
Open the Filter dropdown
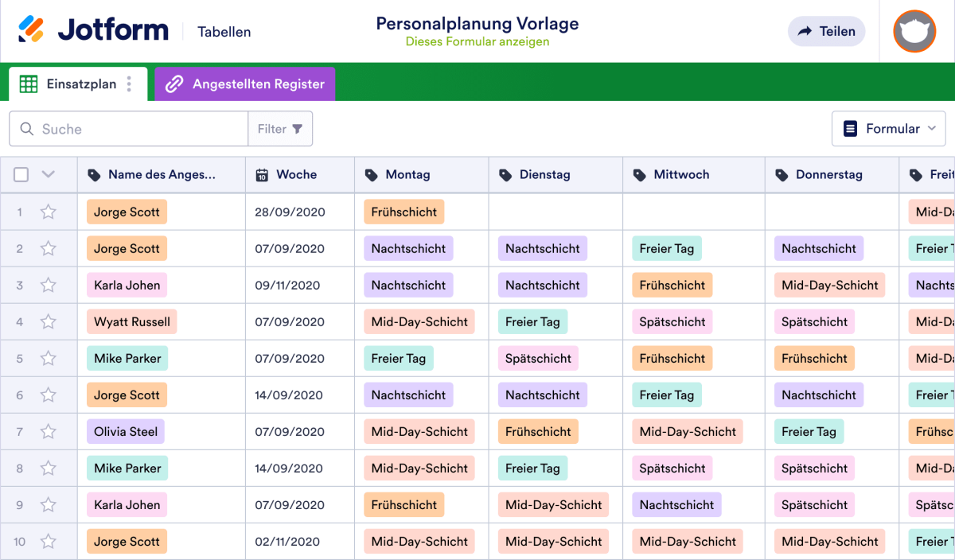tap(280, 128)
